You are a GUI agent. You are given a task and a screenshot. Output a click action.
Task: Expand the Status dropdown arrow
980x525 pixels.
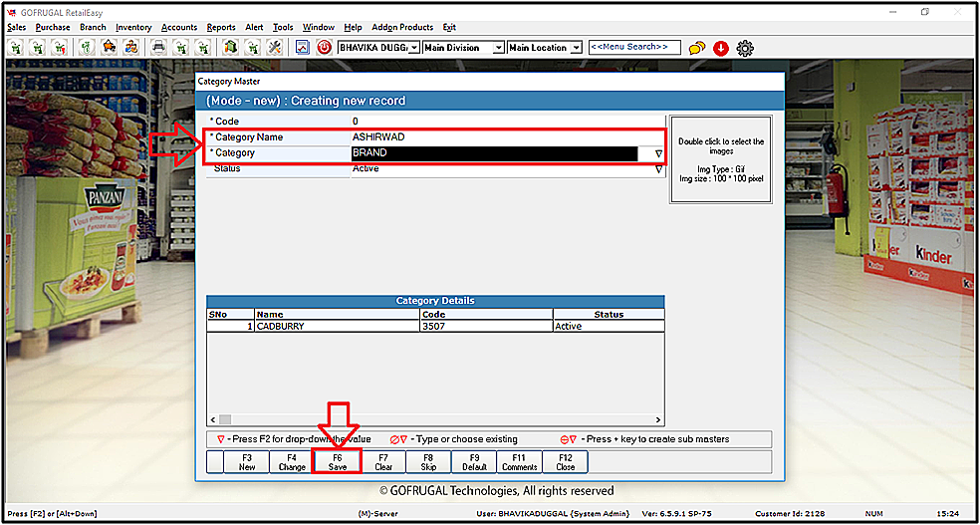click(658, 168)
